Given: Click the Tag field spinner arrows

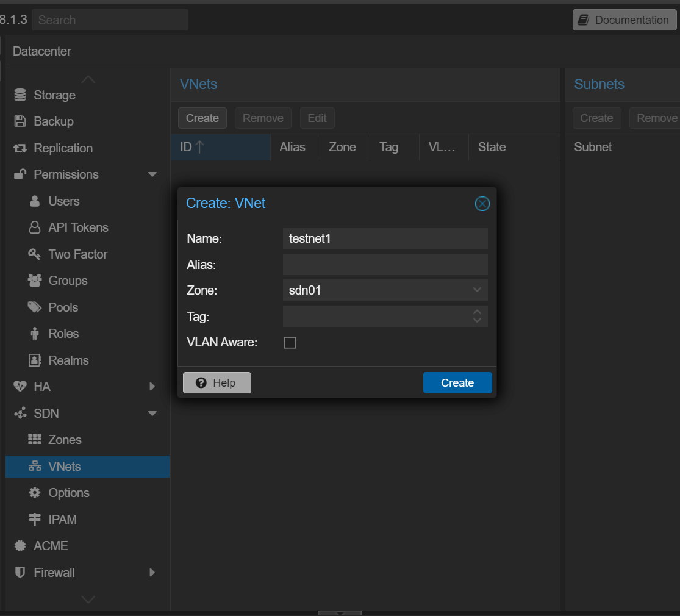Looking at the screenshot, I should (x=477, y=317).
